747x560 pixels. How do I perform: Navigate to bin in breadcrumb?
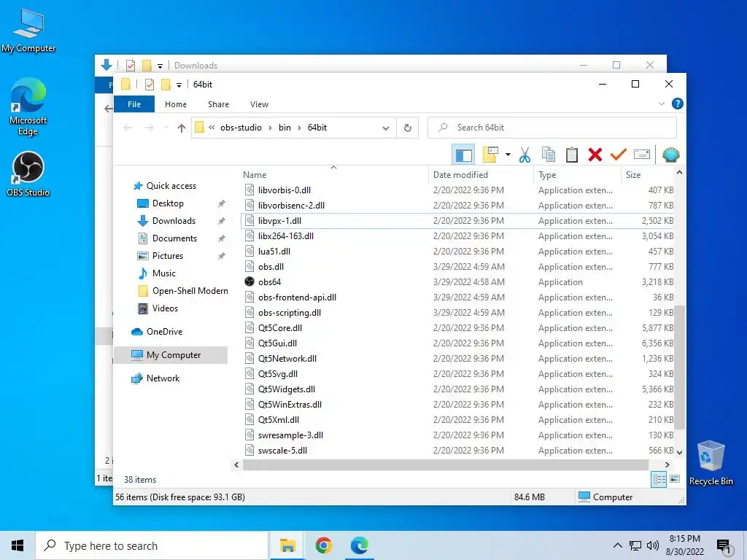click(285, 128)
